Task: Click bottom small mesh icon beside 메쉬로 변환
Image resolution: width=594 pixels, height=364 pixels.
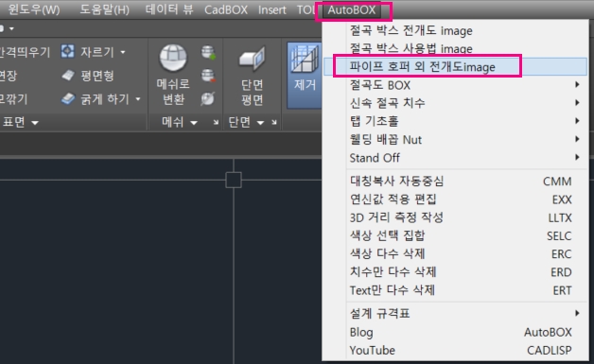Action: point(207,99)
